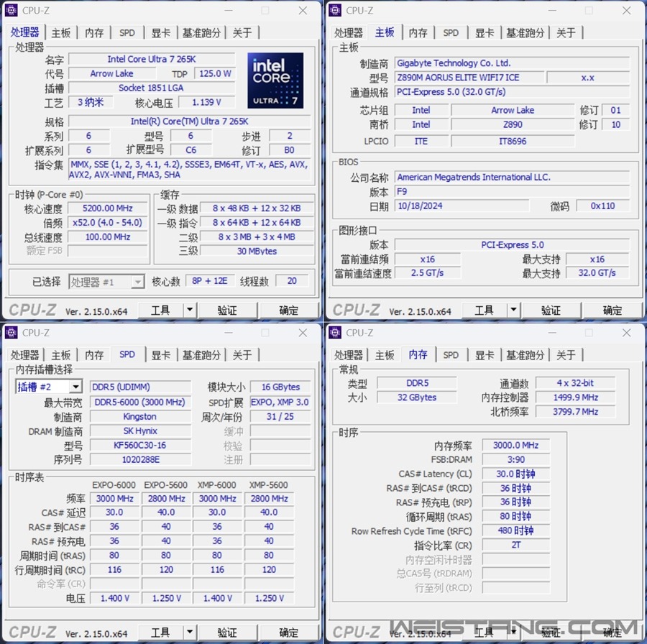Click the Intel Core Ultra 7 logo
This screenshot has height=644, width=647.
point(275,80)
